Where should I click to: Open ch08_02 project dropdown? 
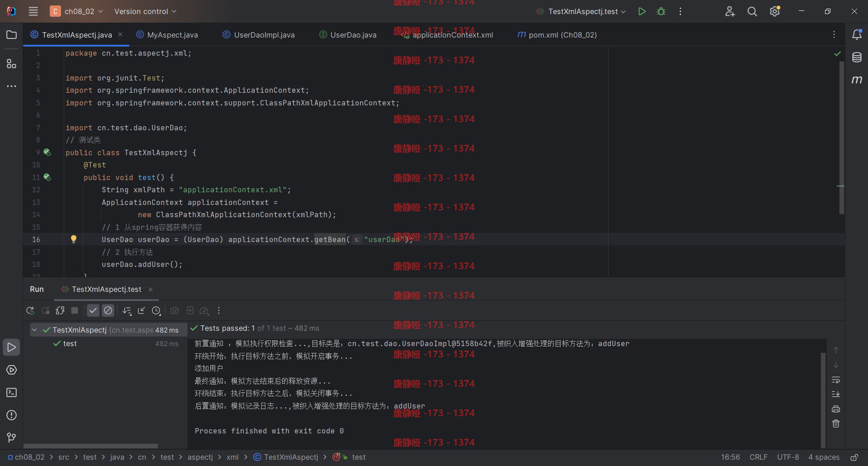coord(77,11)
